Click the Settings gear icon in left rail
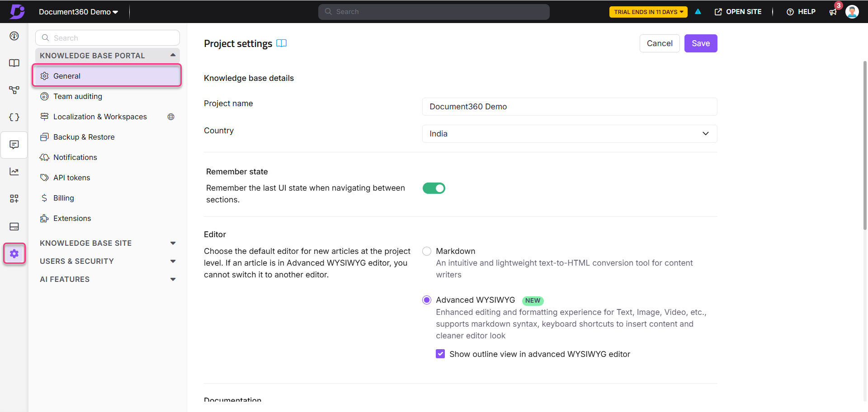Screen dimensions: 868x412 pos(14,254)
